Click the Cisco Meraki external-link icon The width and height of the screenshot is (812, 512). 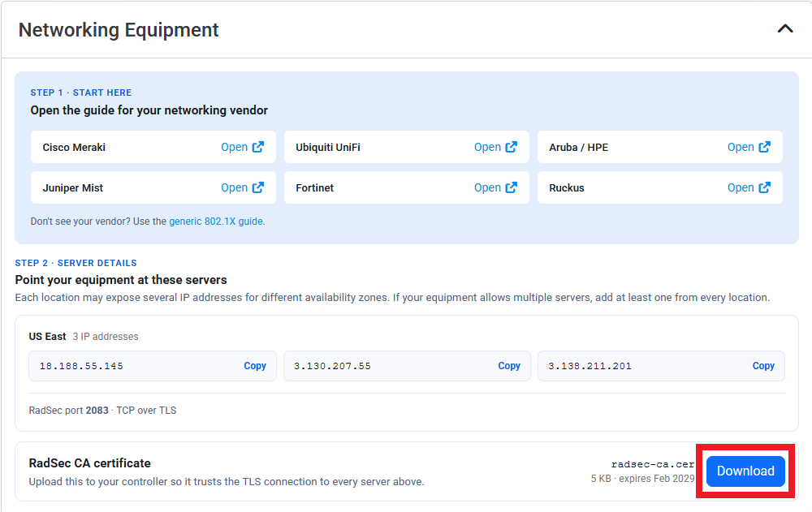(258, 147)
